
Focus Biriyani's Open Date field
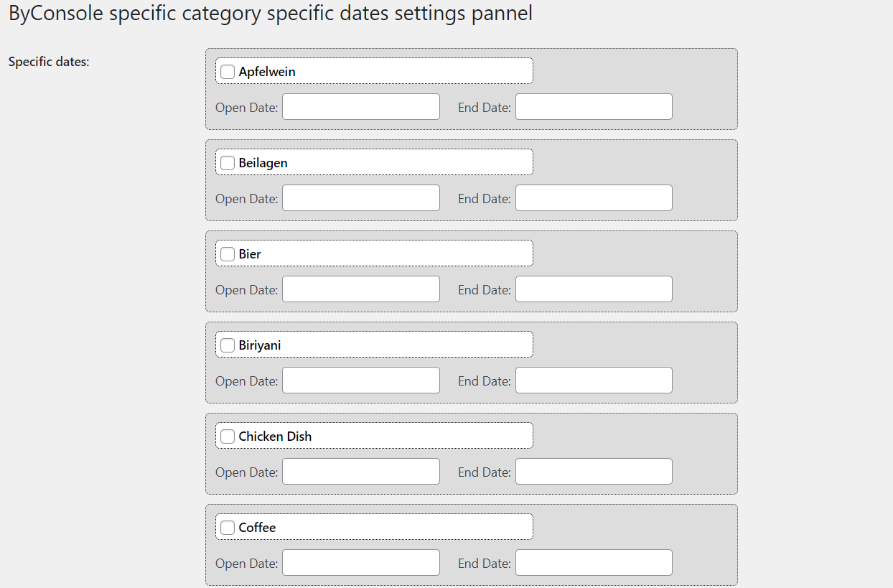360,380
